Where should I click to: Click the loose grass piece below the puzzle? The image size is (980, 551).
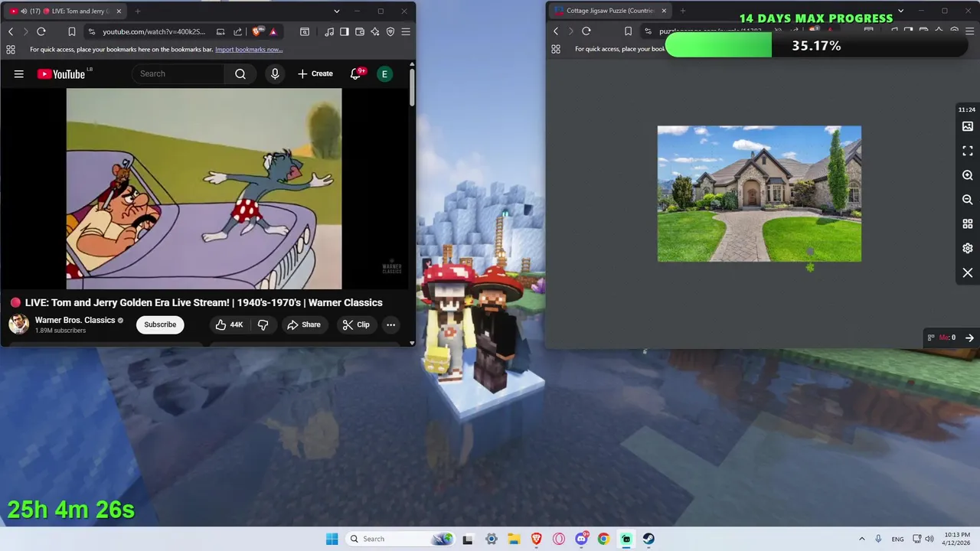coord(810,267)
